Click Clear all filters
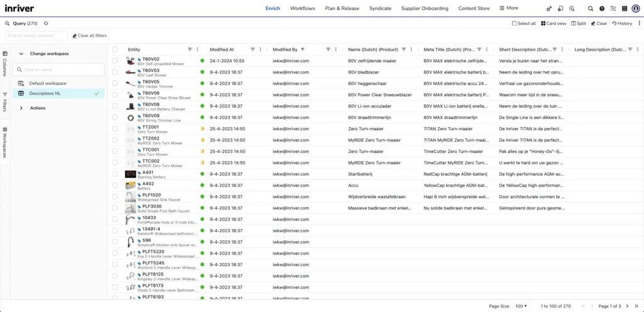The width and height of the screenshot is (644, 312). pos(89,36)
